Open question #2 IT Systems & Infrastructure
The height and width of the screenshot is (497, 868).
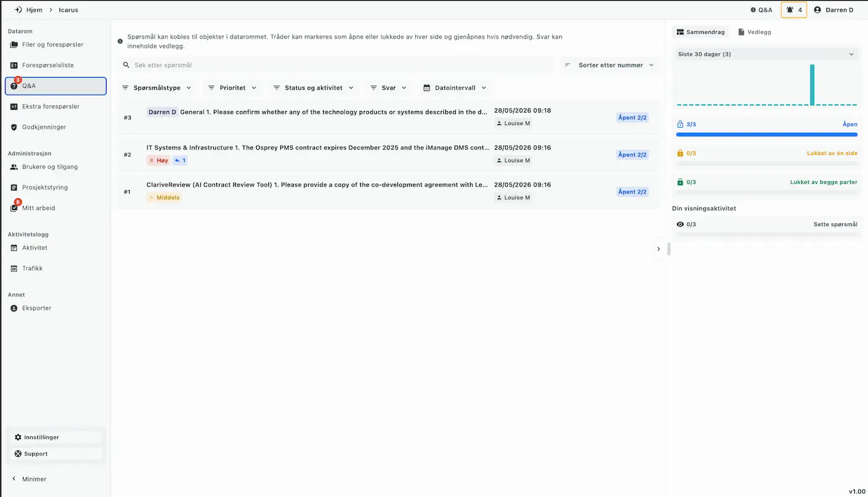coord(389,154)
